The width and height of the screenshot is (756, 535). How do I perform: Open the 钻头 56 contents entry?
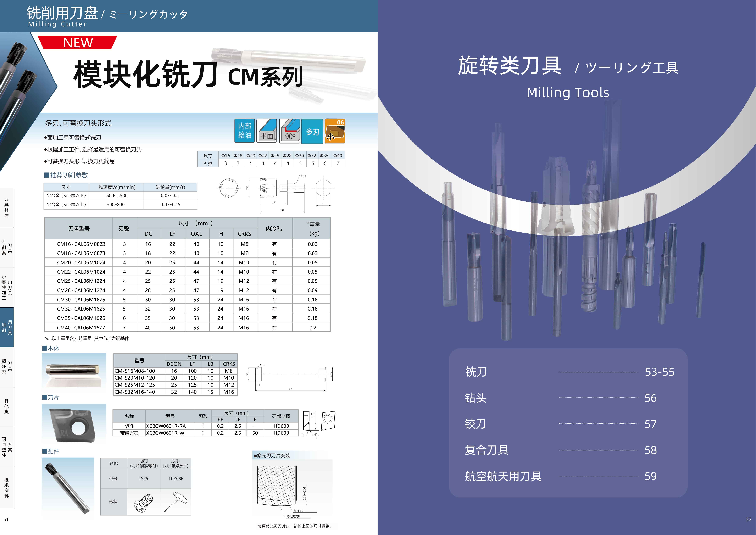[561, 398]
